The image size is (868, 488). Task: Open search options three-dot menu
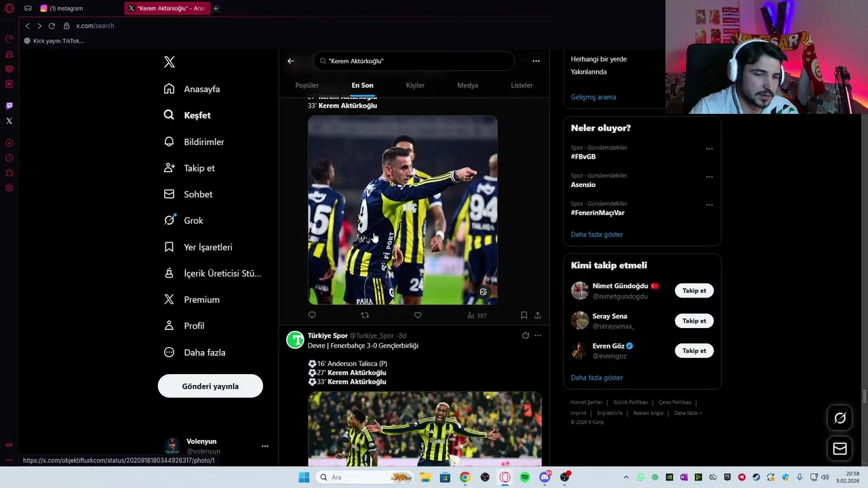536,61
